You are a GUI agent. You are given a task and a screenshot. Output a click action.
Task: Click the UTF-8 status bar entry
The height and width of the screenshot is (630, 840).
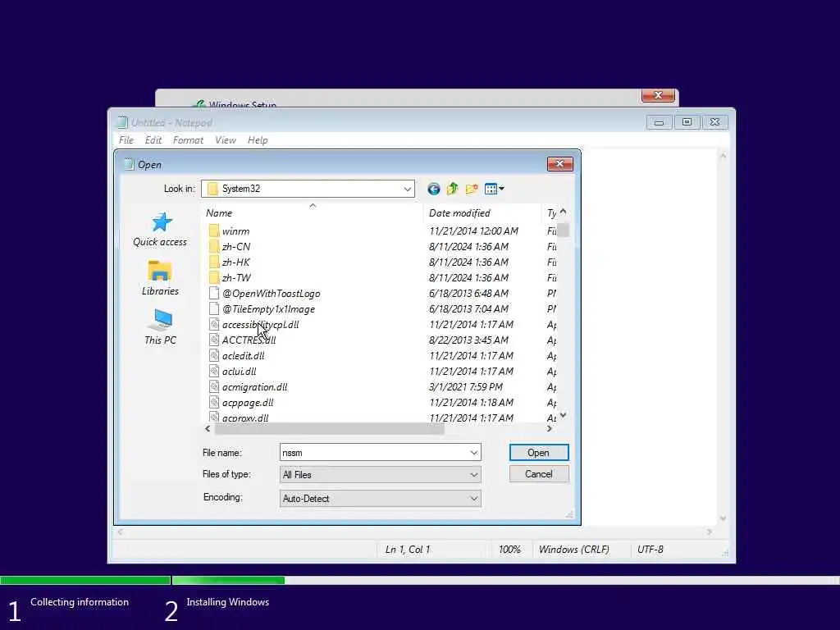pos(650,549)
